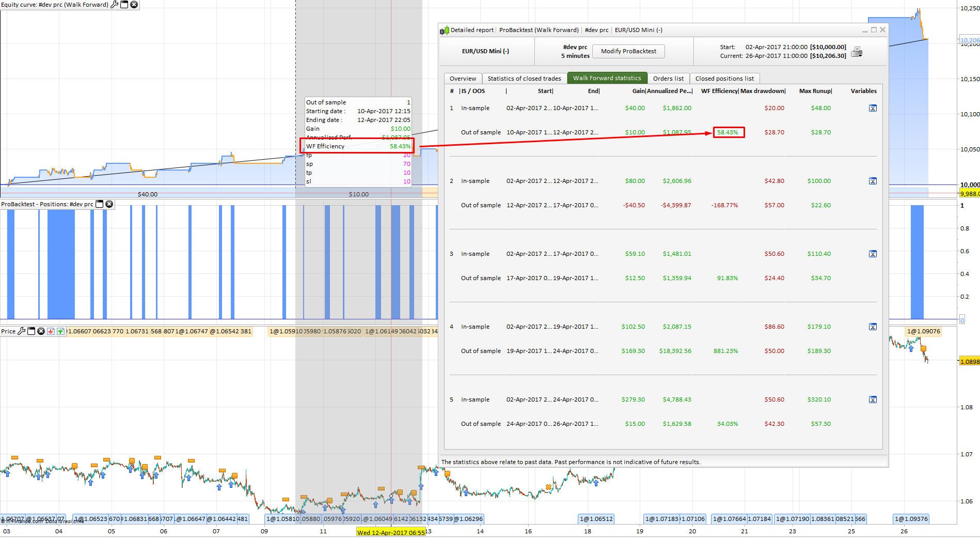
Task: Sort by Annualized Pe... column header
Action: (x=670, y=91)
